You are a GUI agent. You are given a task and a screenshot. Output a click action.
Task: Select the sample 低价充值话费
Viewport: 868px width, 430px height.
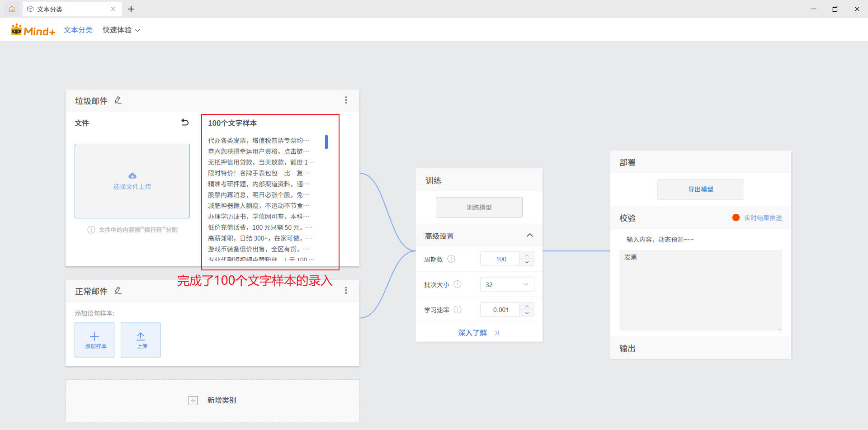click(x=260, y=227)
